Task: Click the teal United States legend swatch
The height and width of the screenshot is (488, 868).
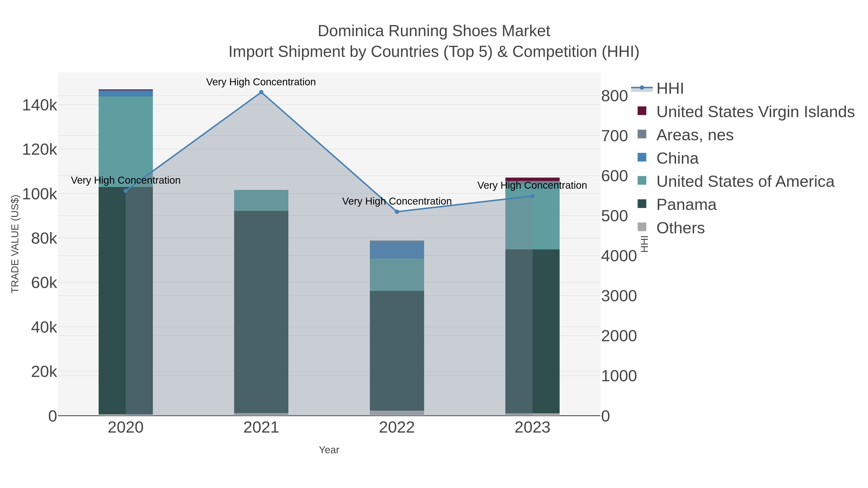Action: (642, 180)
